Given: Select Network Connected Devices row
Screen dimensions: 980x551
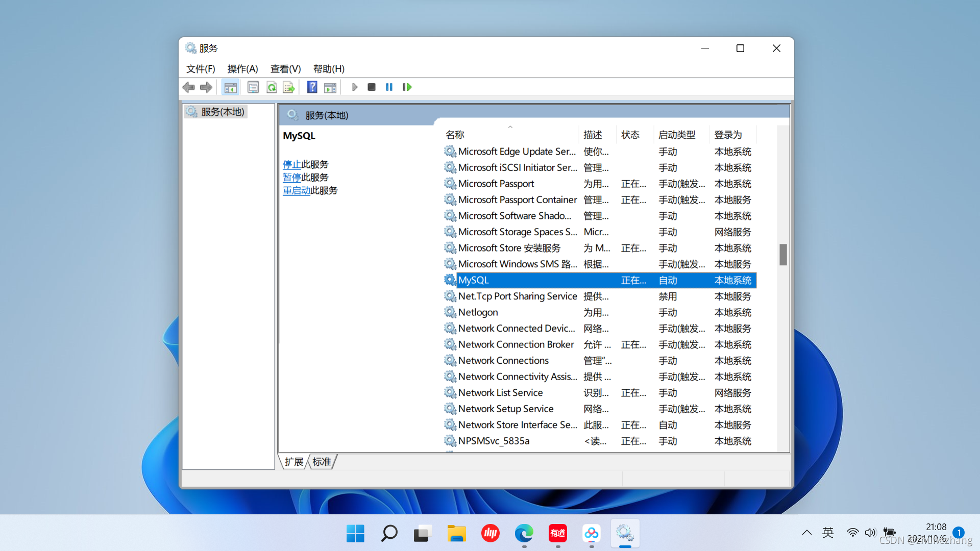Looking at the screenshot, I should 600,329.
